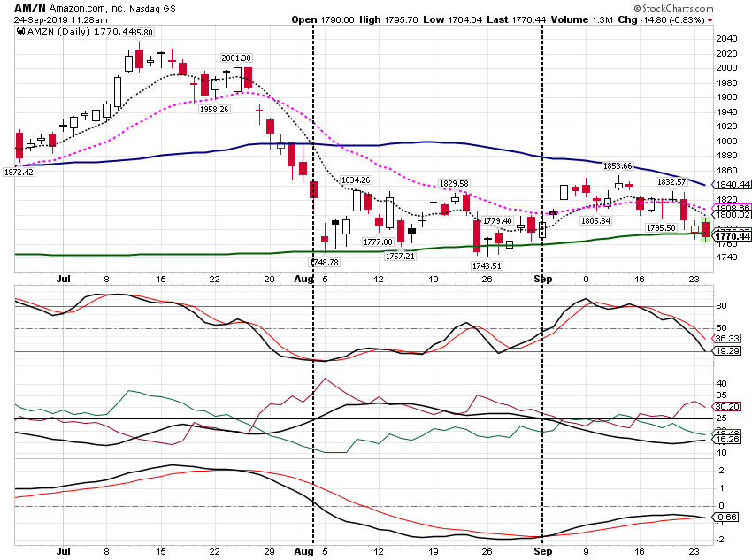The image size is (752, 560).
Task: Click the Low 1764.64 value
Action: point(452,20)
